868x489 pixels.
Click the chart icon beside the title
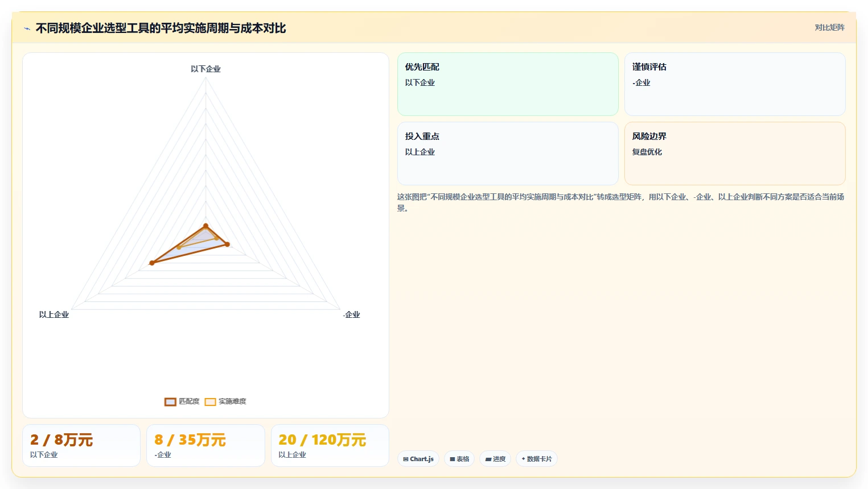click(27, 28)
